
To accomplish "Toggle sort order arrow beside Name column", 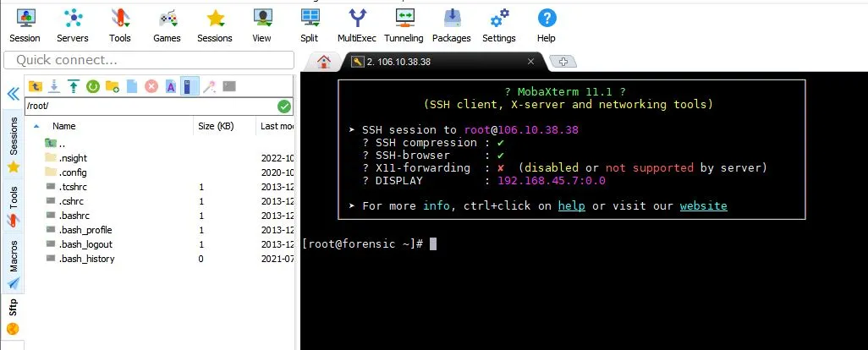I will tap(36, 126).
